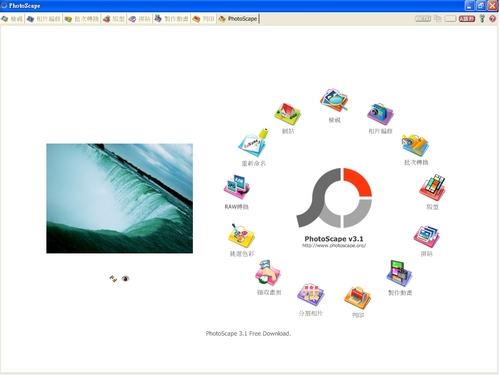Open the 挑選色彩 color picker icon
500x375 pixels.
coord(242,236)
